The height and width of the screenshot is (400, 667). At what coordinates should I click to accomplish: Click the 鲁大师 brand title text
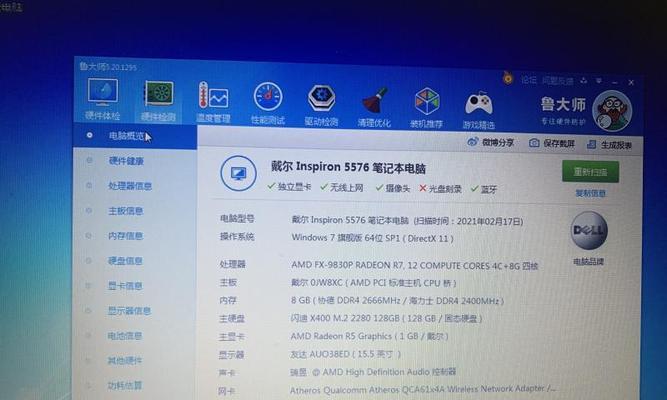pyautogui.click(x=563, y=104)
